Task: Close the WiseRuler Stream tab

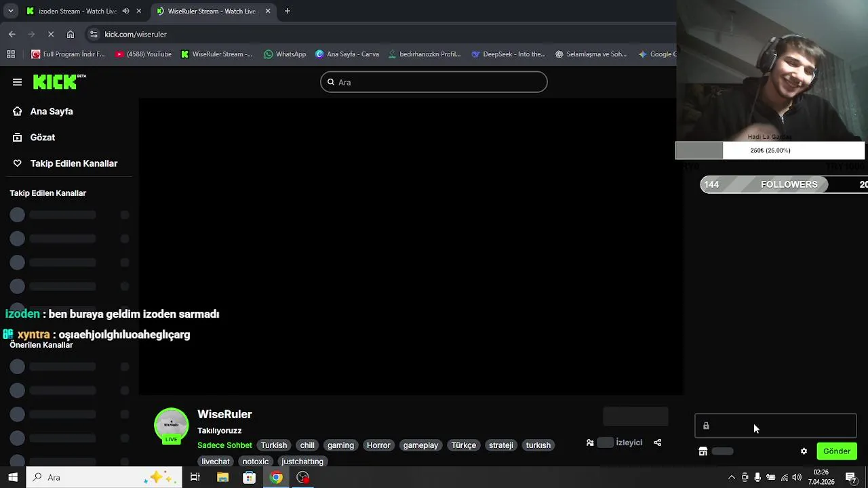Action: tap(268, 11)
